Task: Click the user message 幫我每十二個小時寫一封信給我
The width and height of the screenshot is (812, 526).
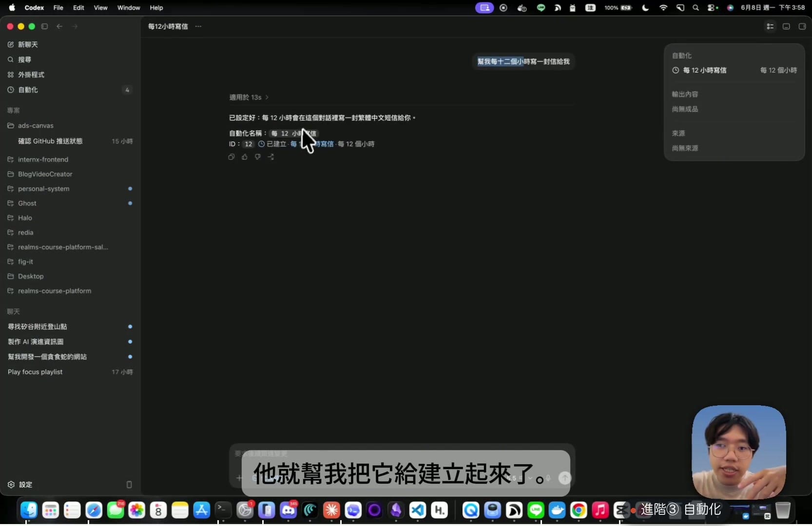Action: 523,61
